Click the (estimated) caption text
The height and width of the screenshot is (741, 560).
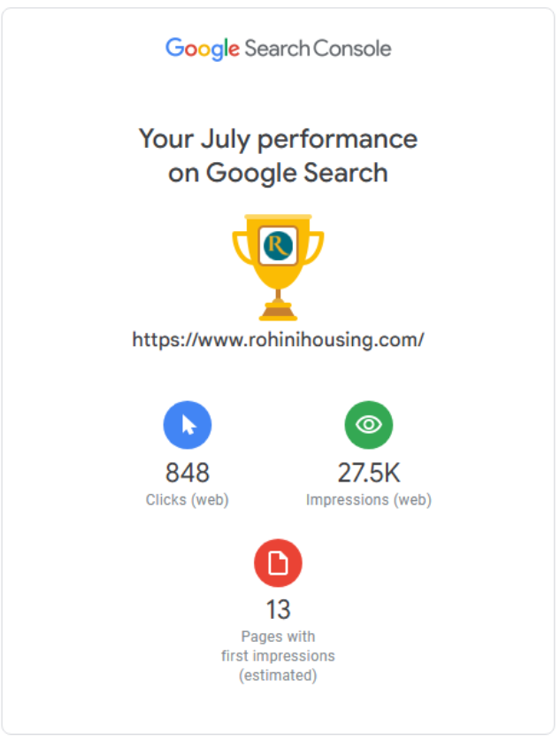pos(278,675)
